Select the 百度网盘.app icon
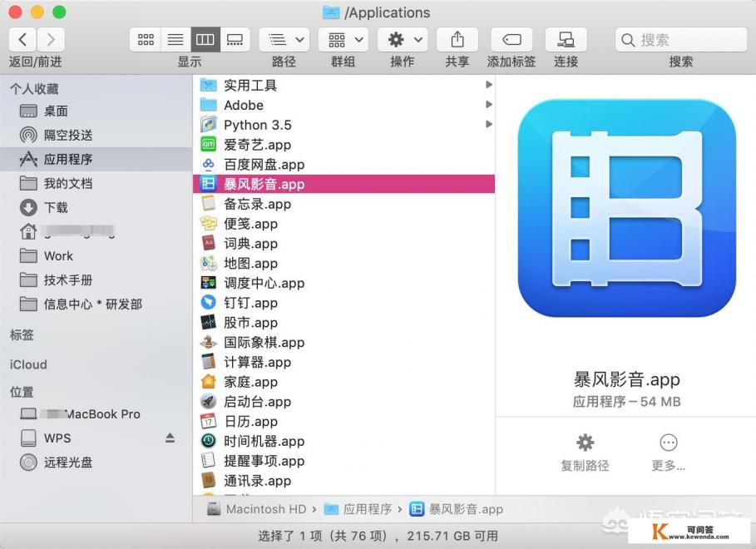756x549 pixels. pos(208,164)
